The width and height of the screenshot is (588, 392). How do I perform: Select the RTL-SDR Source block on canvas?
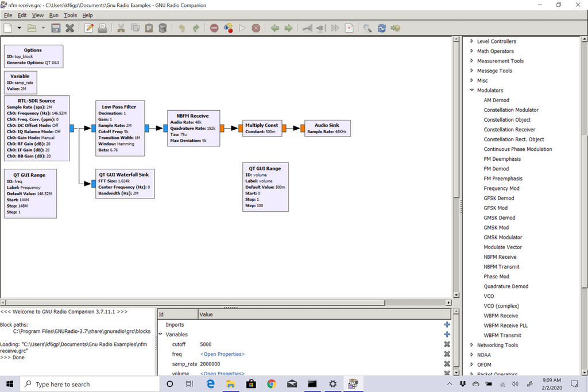point(37,128)
